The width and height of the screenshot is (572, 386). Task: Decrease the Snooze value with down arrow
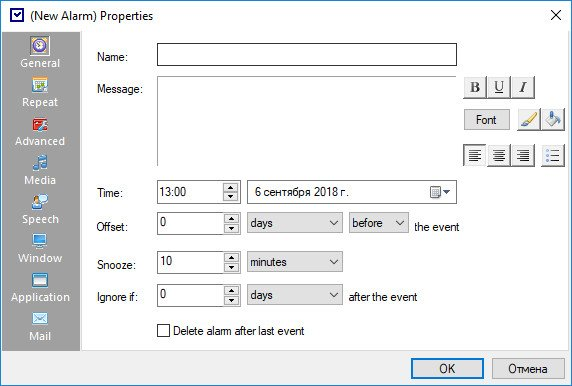pyautogui.click(x=231, y=267)
